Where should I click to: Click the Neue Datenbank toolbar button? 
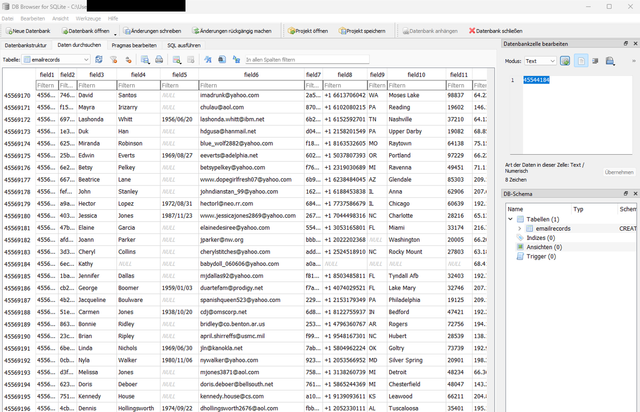coord(28,31)
